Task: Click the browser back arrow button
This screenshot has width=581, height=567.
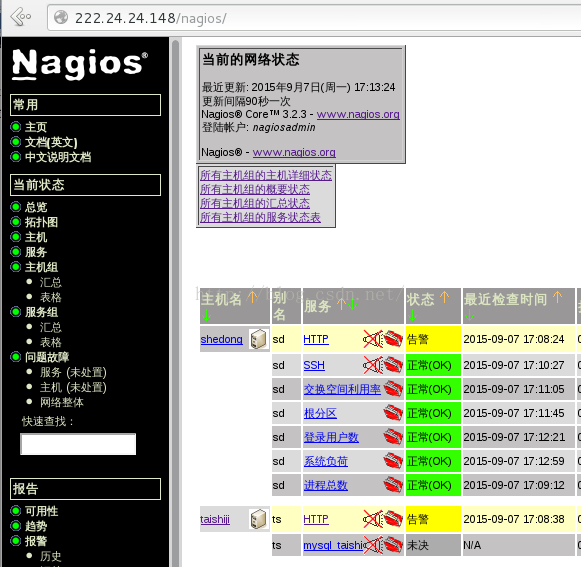Action: point(21,17)
